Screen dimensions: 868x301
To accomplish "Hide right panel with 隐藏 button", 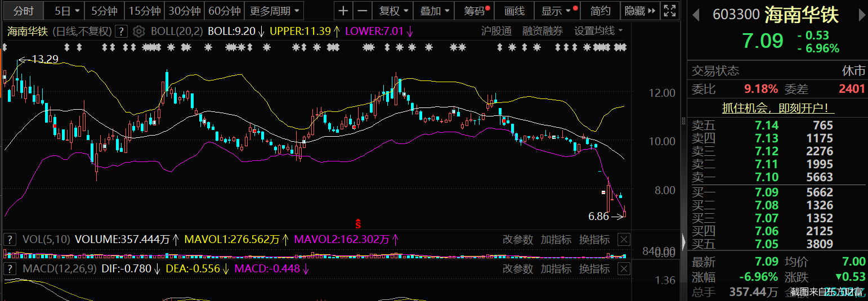I will [639, 11].
